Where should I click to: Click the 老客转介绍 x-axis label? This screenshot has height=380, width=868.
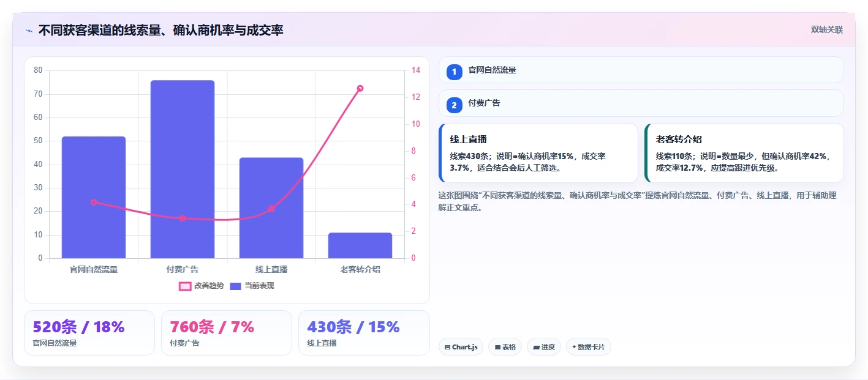coord(360,269)
